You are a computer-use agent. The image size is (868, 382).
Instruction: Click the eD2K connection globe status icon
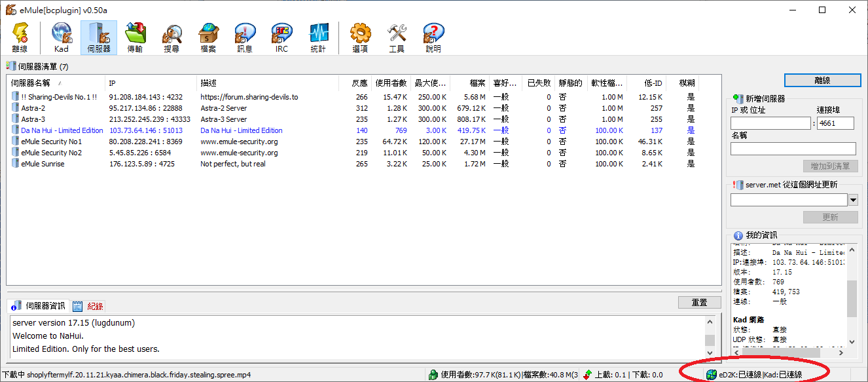coord(712,375)
